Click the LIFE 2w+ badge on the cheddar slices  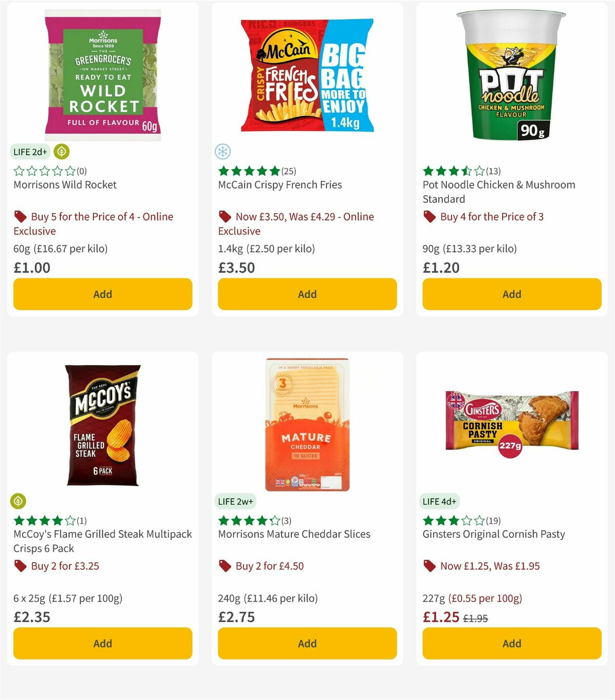point(235,502)
